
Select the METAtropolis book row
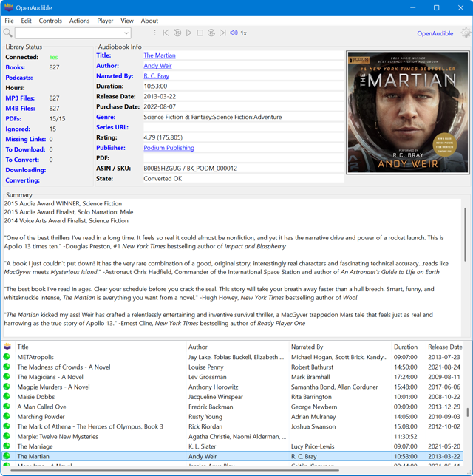click(233, 357)
